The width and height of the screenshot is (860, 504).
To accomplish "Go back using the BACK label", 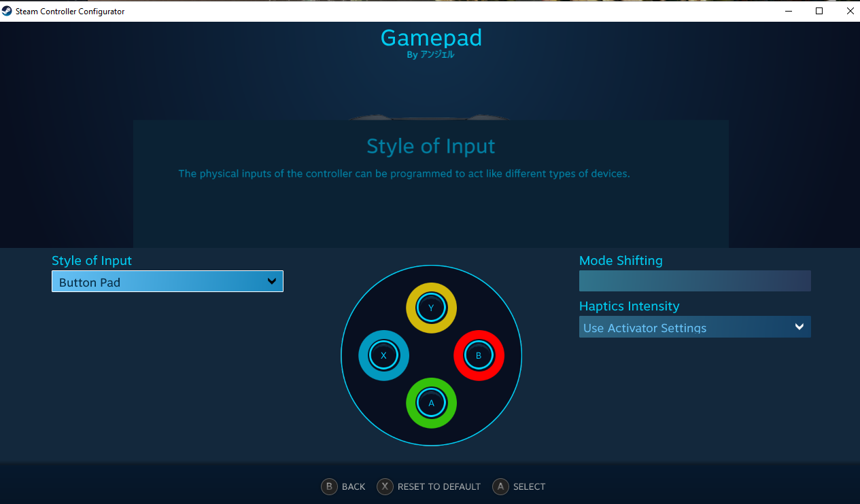I will click(354, 487).
